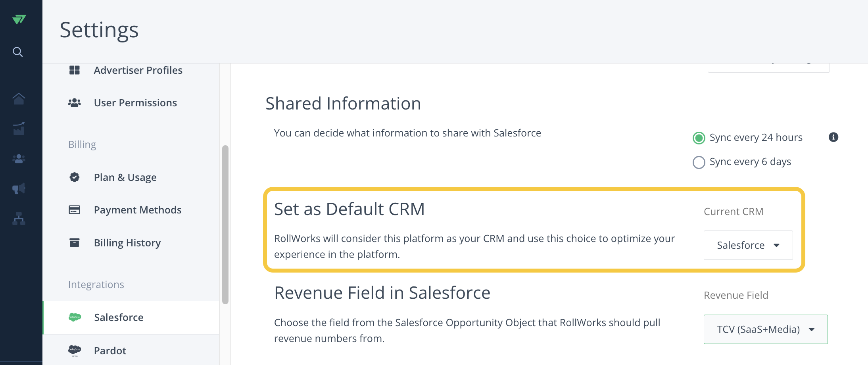
Task: Click the Current CRM label
Action: pyautogui.click(x=734, y=211)
